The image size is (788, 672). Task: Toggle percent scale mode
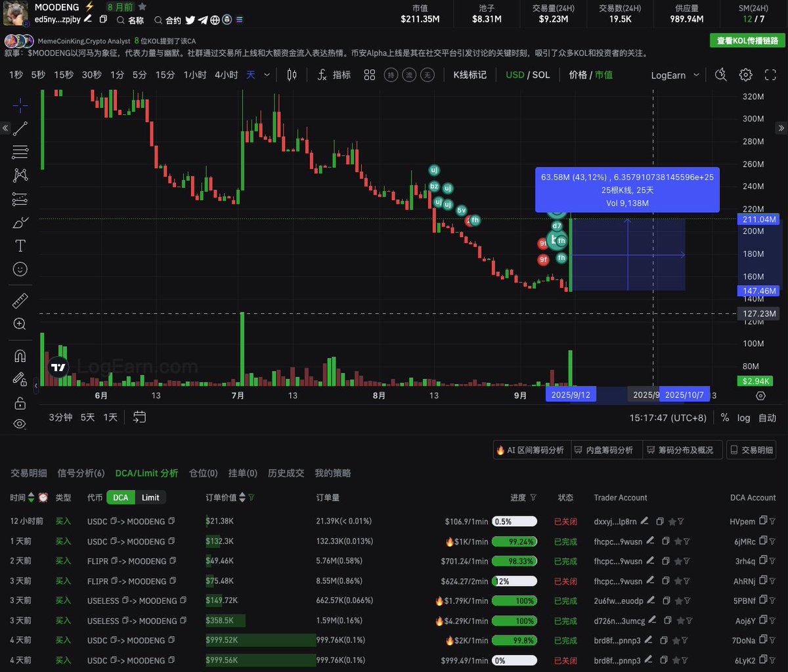coord(724,417)
